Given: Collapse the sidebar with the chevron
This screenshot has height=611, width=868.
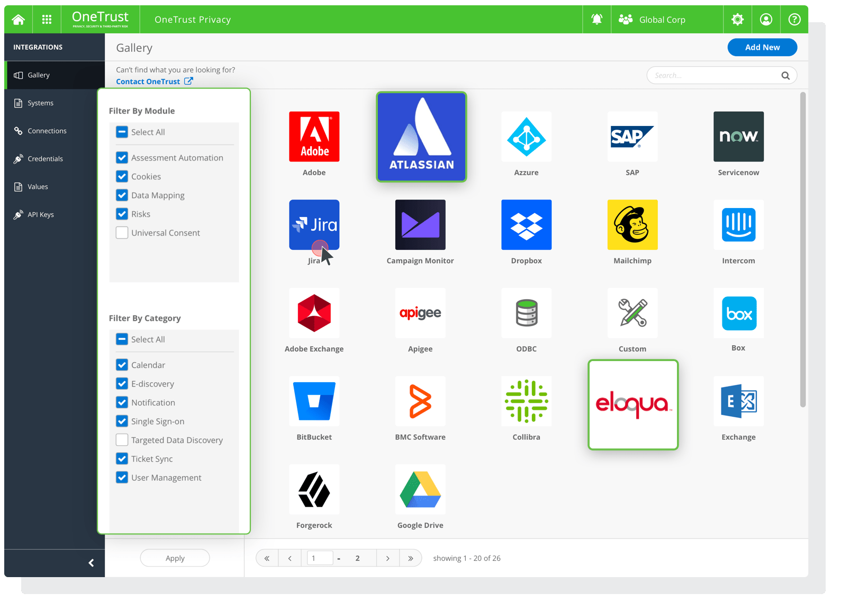Looking at the screenshot, I should point(91,563).
